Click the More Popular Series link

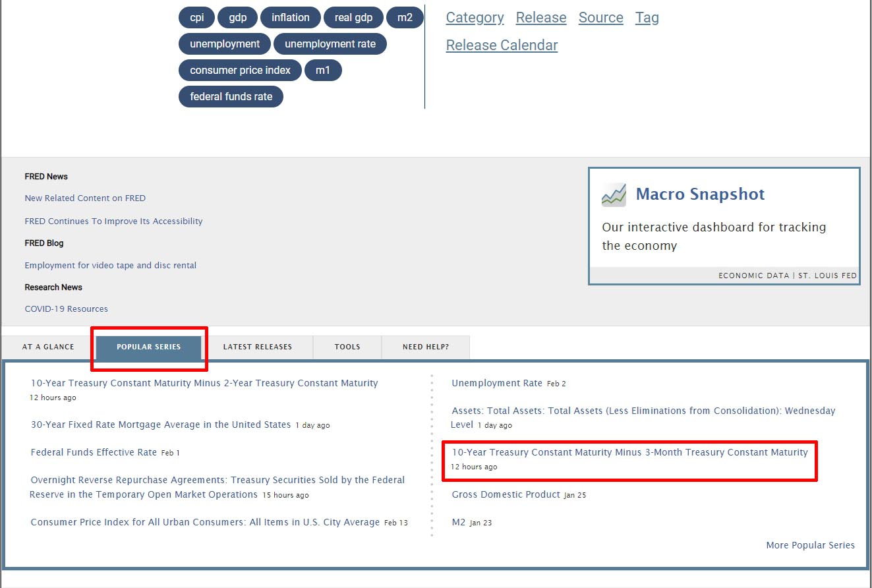click(x=810, y=545)
